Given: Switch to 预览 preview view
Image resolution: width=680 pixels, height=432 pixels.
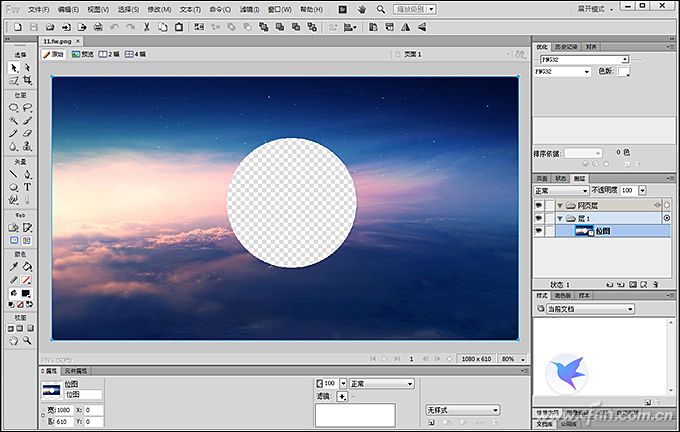Looking at the screenshot, I should (x=82, y=54).
